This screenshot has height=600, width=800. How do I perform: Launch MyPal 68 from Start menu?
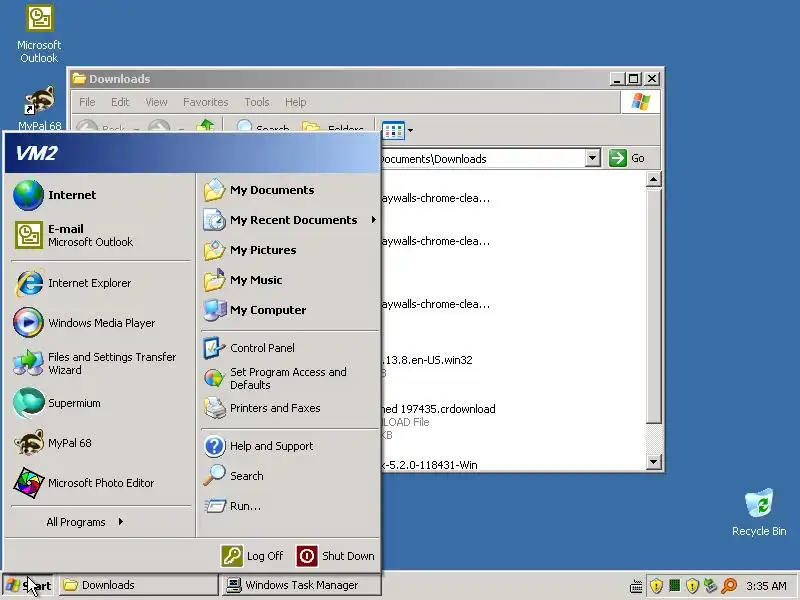click(x=101, y=443)
